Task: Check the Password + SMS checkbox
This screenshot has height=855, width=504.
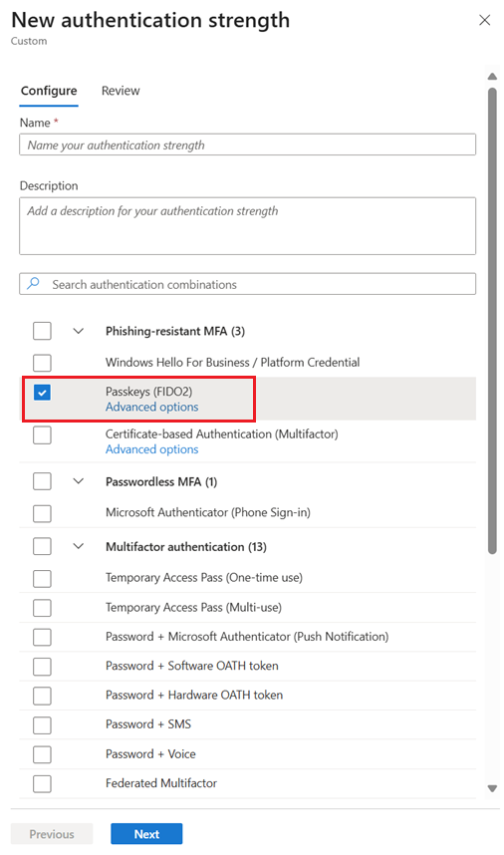Action: [x=42, y=725]
